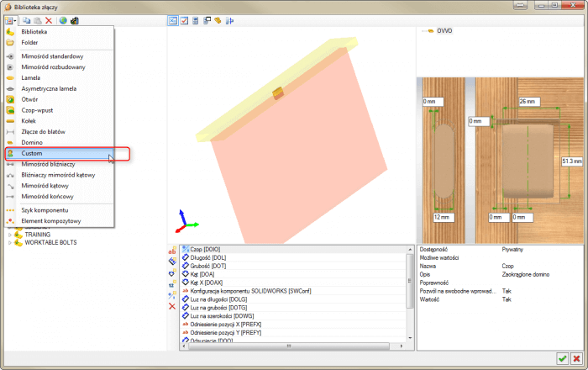
Task: Add a length parameter with the ruler icon
Action: 172,262
